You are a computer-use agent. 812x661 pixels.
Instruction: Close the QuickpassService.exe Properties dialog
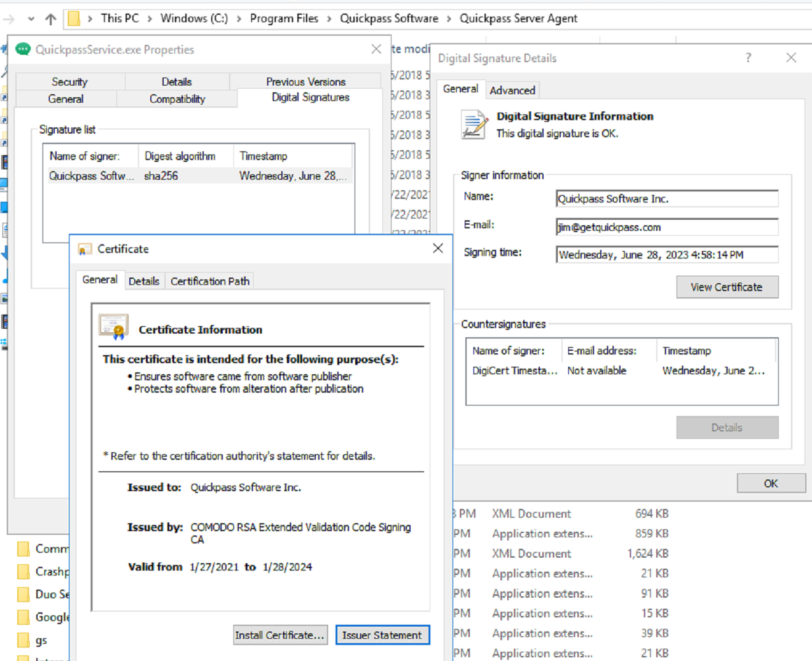pos(376,49)
